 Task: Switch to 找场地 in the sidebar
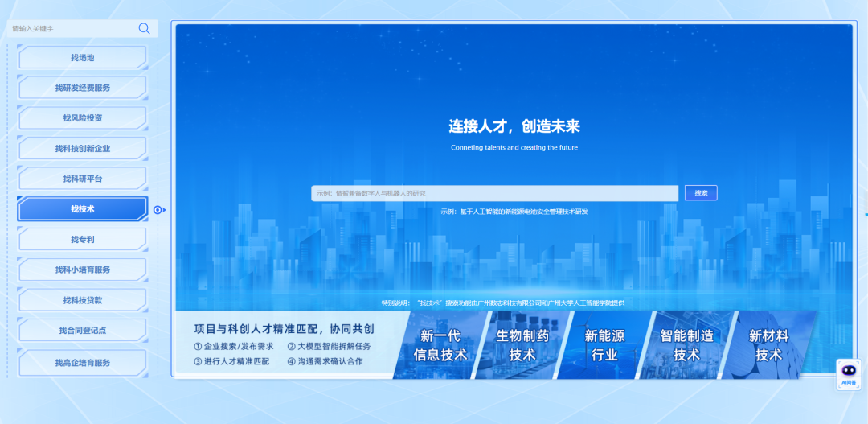pos(83,58)
